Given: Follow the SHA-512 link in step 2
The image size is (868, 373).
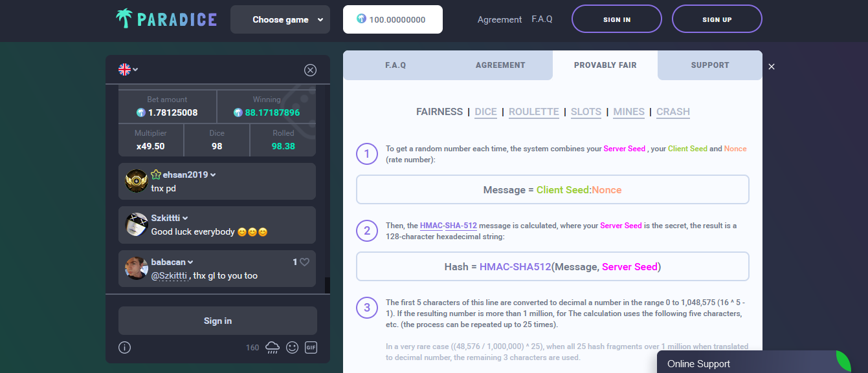Looking at the screenshot, I should click(x=461, y=226).
